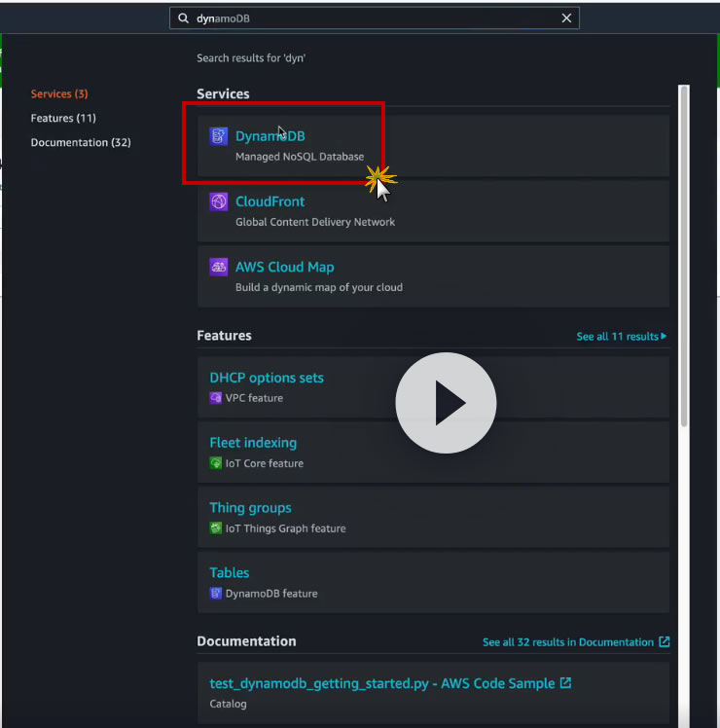This screenshot has width=720, height=728.
Task: Clear the search field with X
Action: [x=566, y=18]
